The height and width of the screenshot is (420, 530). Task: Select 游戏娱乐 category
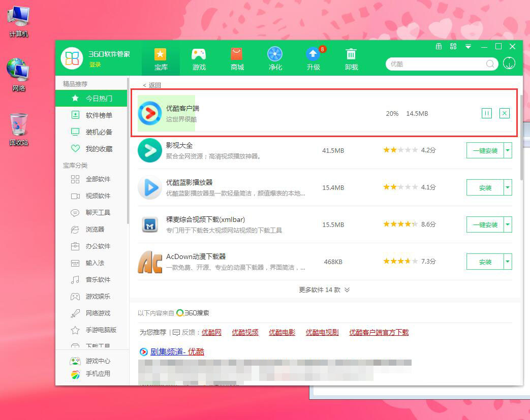coord(91,296)
